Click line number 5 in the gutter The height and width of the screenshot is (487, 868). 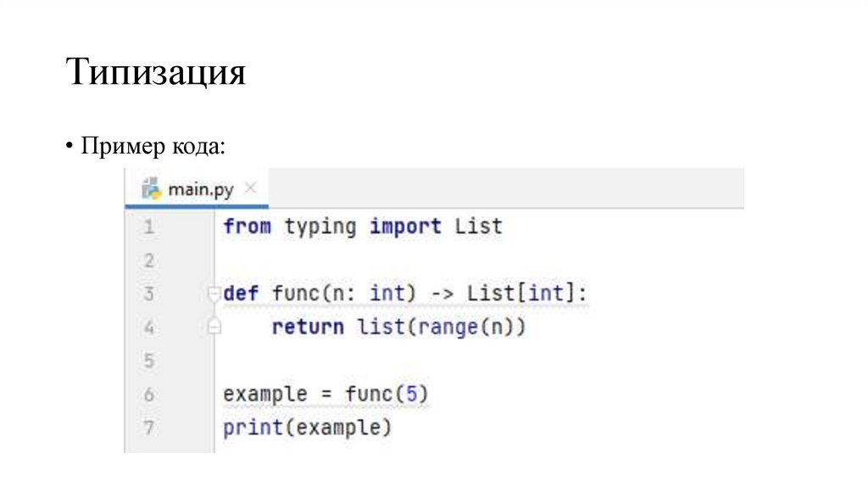click(149, 361)
